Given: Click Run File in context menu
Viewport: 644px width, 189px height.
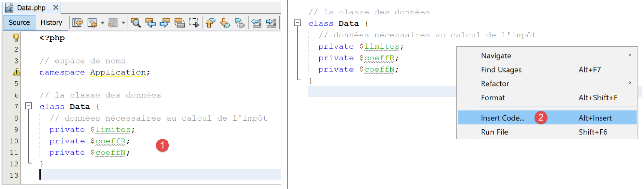Looking at the screenshot, I should pyautogui.click(x=494, y=132).
